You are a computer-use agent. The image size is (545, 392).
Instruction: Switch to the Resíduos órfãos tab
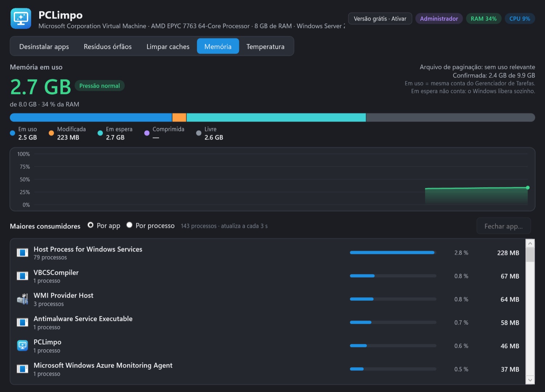pos(108,46)
